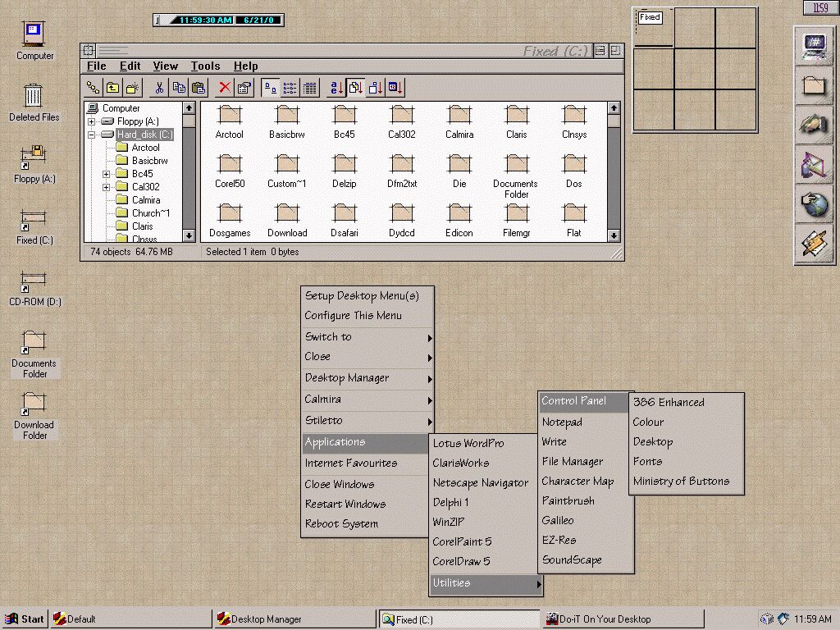The image size is (840, 630).
Task: Click the computer terminal icon on right dock
Action: [x=815, y=46]
